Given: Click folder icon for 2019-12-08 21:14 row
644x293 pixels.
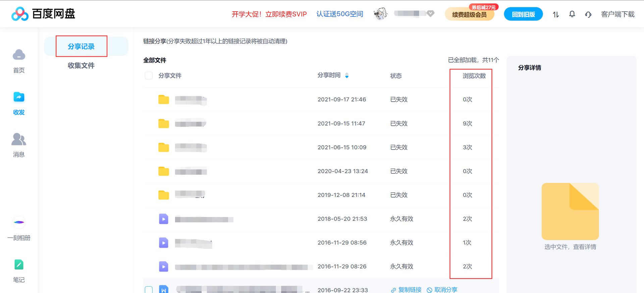Looking at the screenshot, I should coord(164,195).
